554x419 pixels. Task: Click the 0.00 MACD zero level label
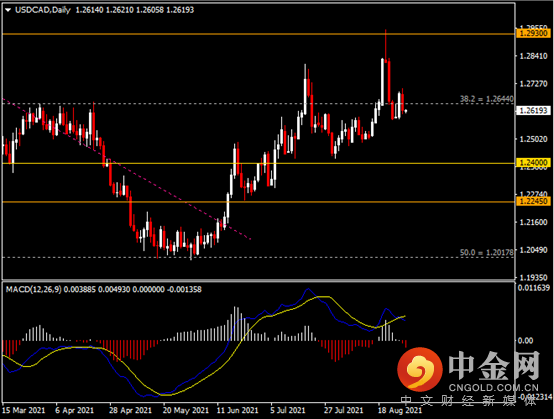(525, 341)
